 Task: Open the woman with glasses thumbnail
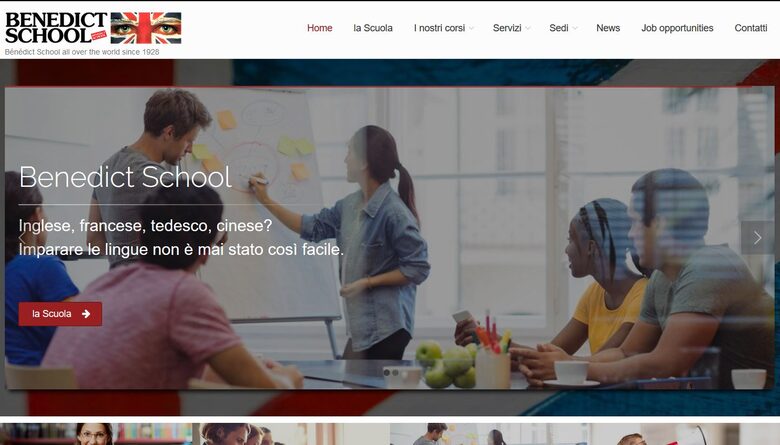pyautogui.click(x=96, y=434)
